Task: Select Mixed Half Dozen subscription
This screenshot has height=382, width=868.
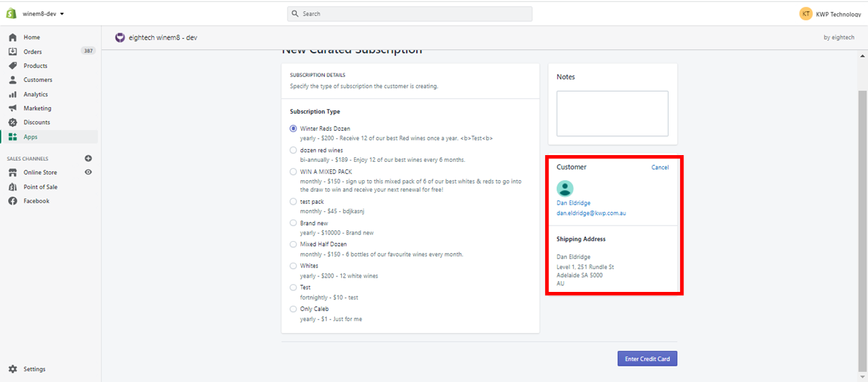Action: pyautogui.click(x=293, y=244)
